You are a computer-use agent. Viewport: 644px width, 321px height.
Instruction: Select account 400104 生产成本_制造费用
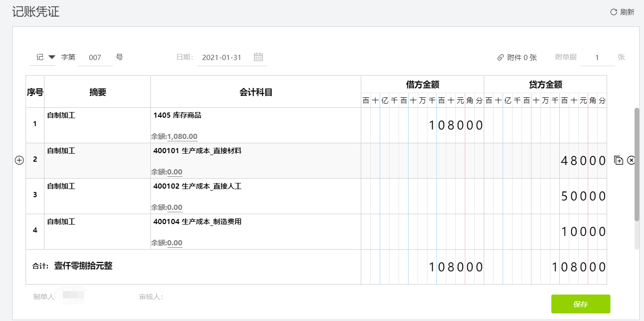coord(198,222)
